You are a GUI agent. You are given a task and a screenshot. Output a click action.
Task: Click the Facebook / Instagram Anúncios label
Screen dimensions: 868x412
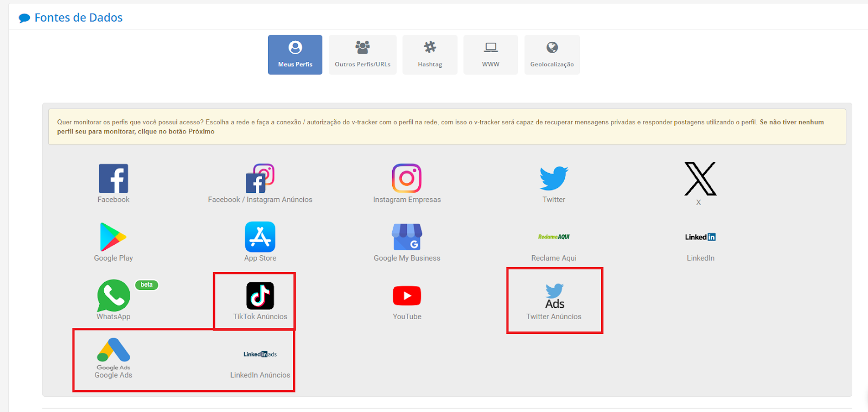tap(260, 200)
